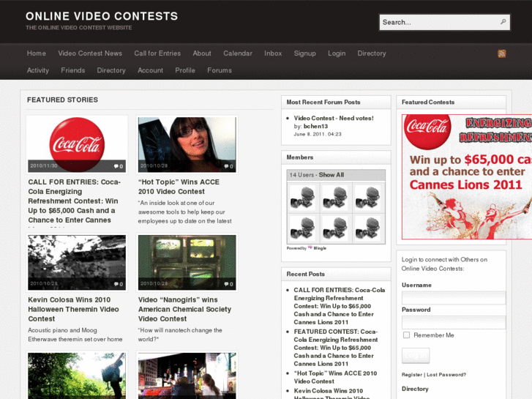Select first member avatar in bottom row
532x399 pixels.
click(304, 228)
